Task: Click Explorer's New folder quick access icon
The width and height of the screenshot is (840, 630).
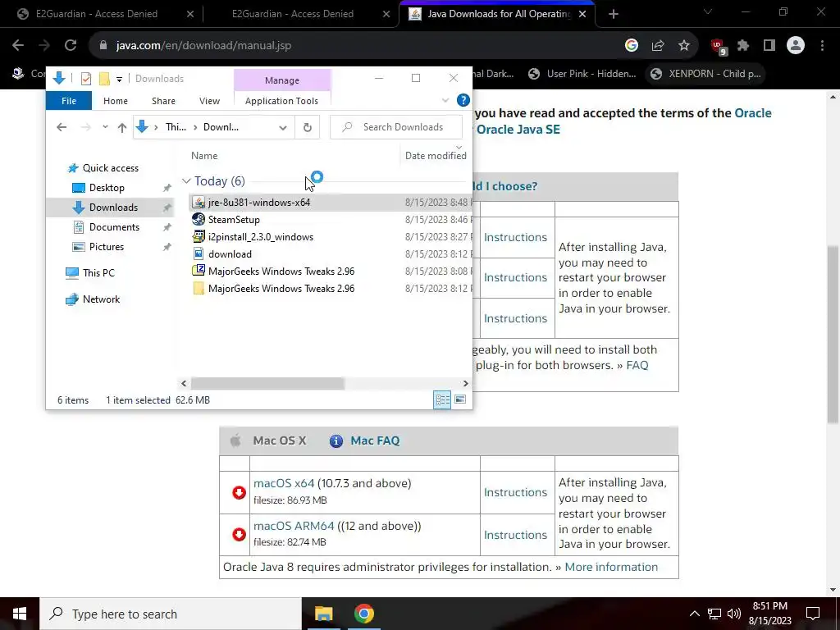Action: (104, 79)
